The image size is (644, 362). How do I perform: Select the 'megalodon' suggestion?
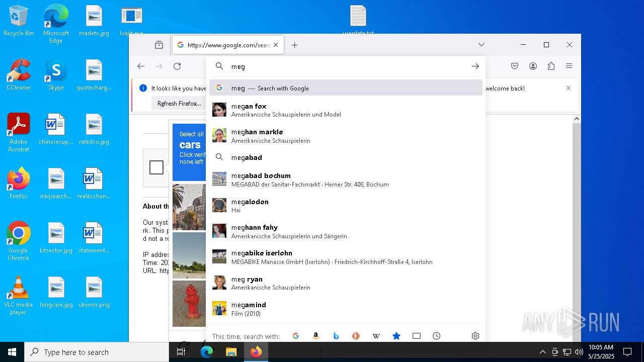click(346, 206)
